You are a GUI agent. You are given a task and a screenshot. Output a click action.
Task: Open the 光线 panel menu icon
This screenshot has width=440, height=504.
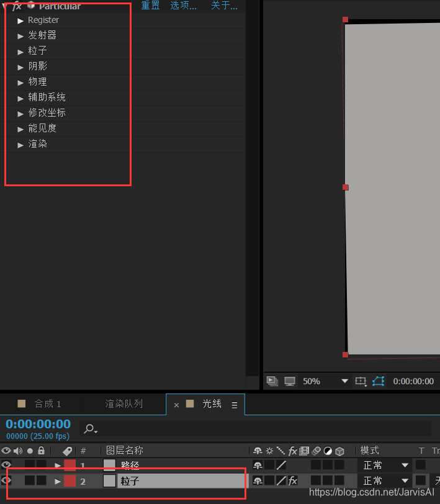pyautogui.click(x=235, y=405)
